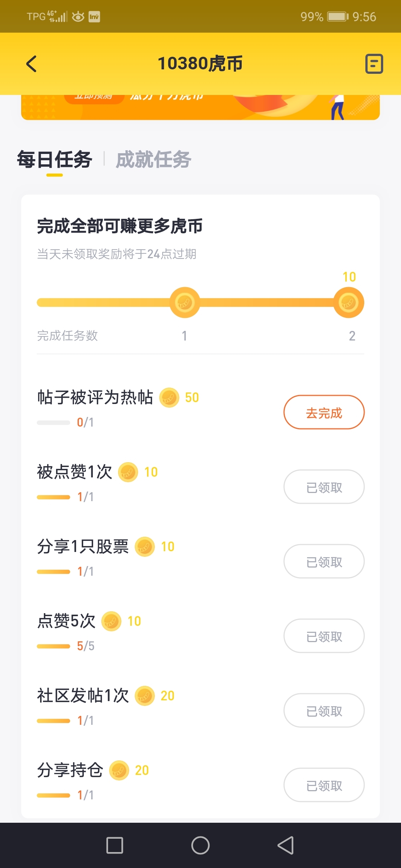
Task: Tap coin icon beside 分享1只股票
Action: 145,547
